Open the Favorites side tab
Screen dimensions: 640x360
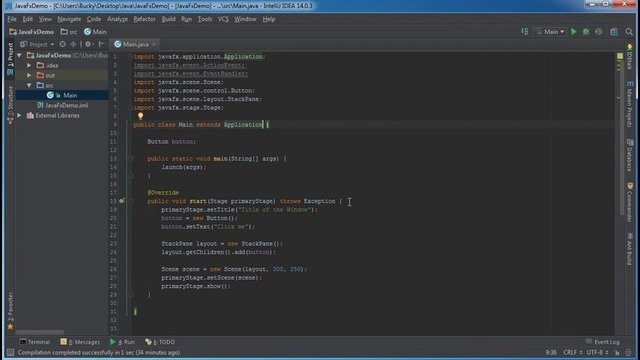(x=10, y=310)
